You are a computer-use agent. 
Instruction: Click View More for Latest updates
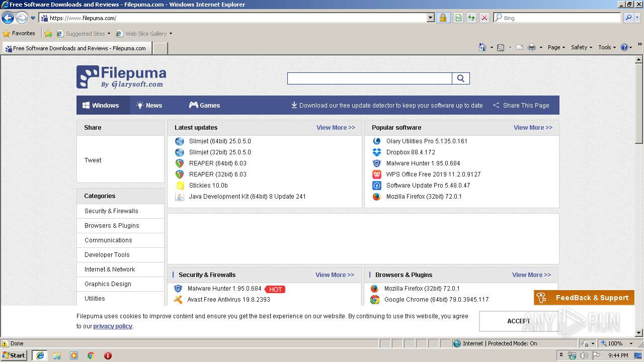(x=336, y=128)
